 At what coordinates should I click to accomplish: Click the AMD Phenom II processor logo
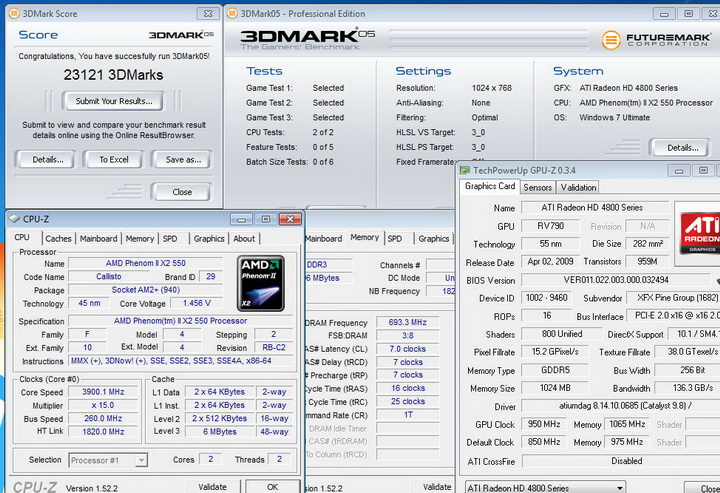click(261, 283)
